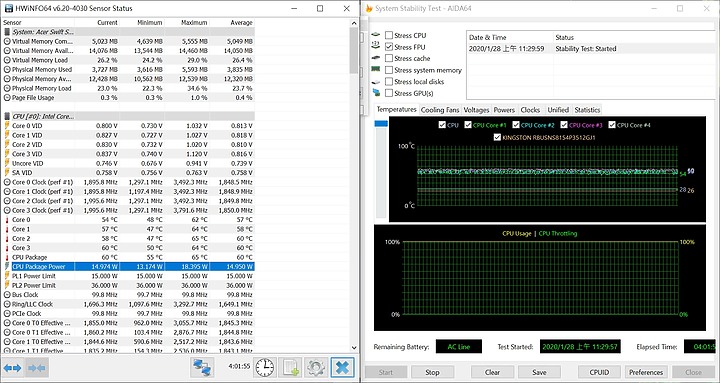Uncheck Stress FPU checkbox
Screen dimensions: 720x383
coord(389,47)
